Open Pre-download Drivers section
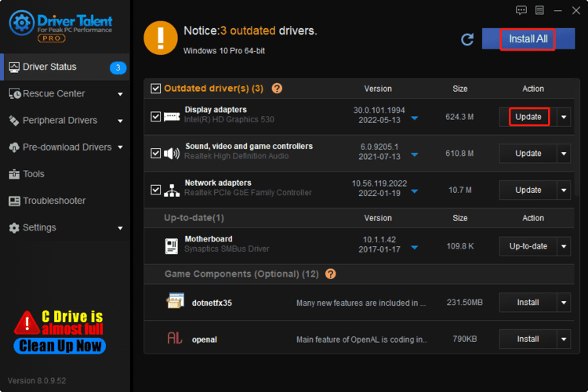 (x=65, y=147)
